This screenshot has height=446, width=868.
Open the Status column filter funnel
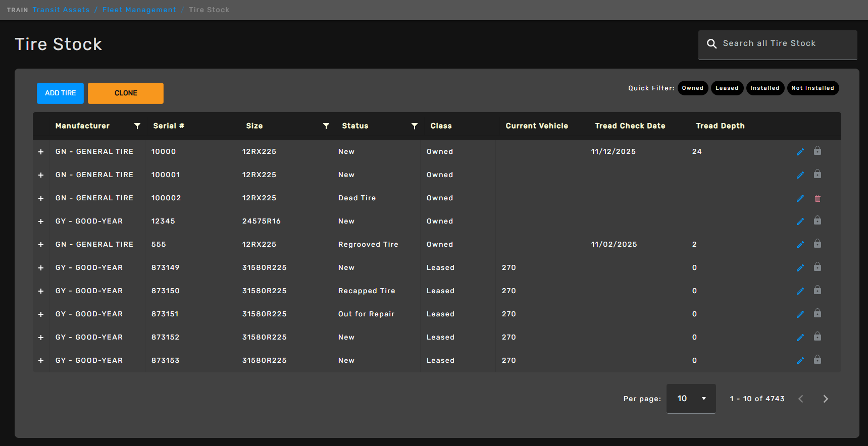[x=415, y=126]
